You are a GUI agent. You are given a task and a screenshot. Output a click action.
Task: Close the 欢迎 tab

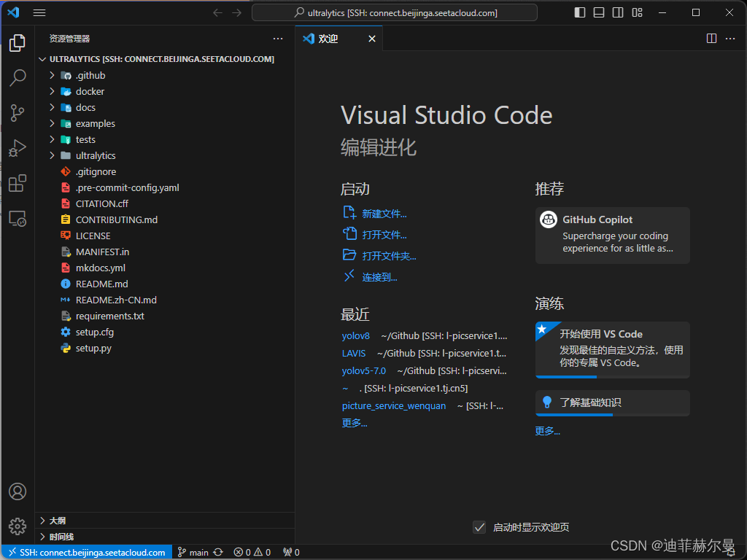372,39
